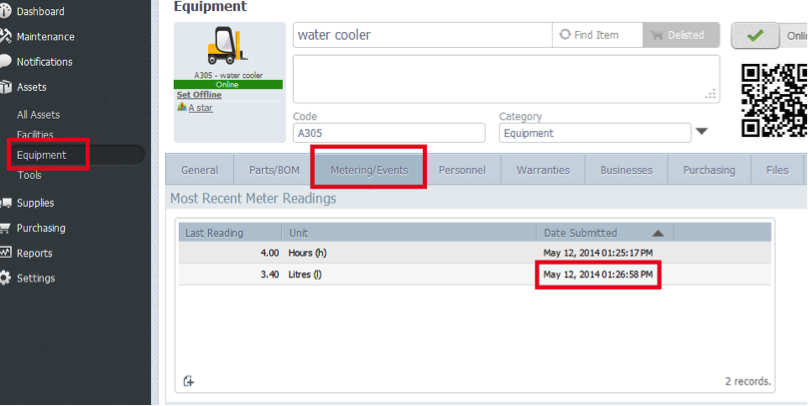Open the Dashboard sidebar item
This screenshot has width=808, height=406.
click(40, 11)
